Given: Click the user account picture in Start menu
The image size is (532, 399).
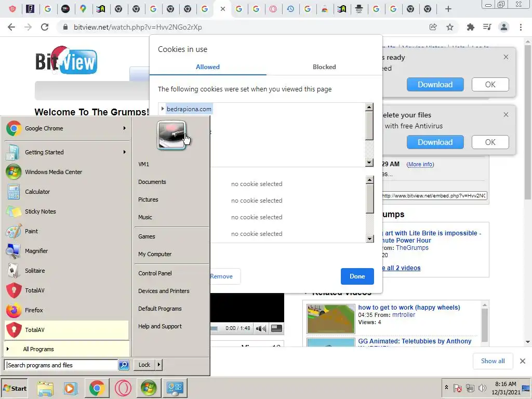Looking at the screenshot, I should coord(171,136).
